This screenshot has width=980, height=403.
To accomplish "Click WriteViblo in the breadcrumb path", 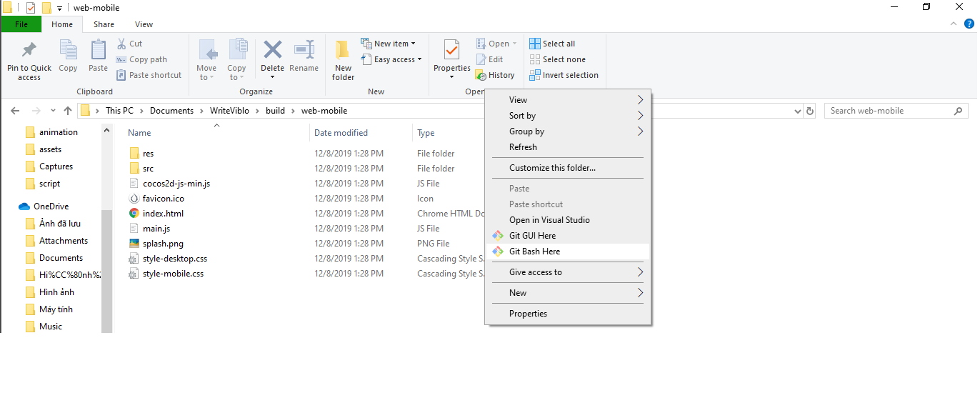I will 229,111.
